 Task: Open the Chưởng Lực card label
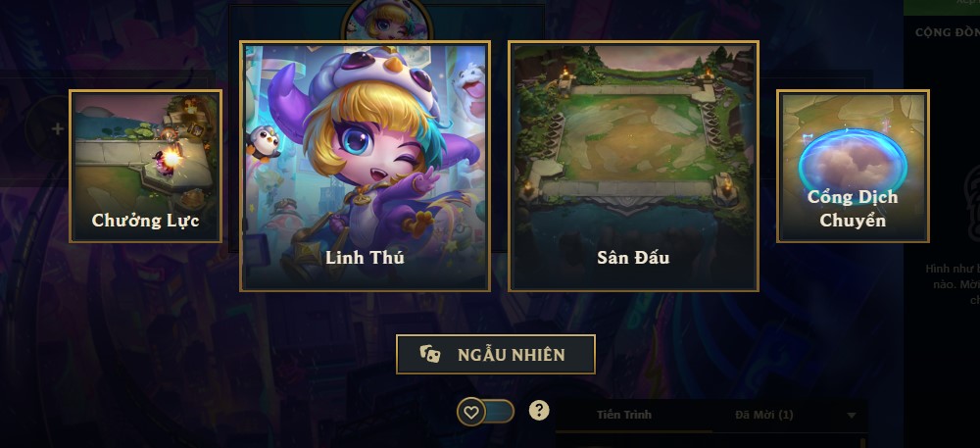[x=146, y=221]
